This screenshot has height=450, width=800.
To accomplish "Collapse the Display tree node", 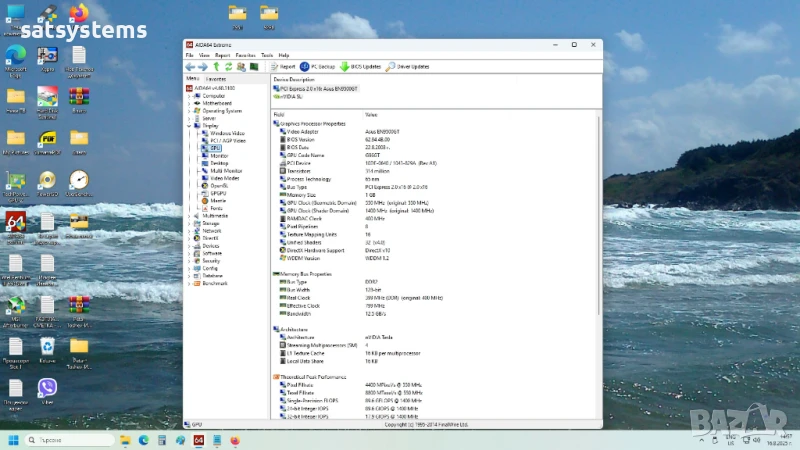I will (x=190, y=125).
